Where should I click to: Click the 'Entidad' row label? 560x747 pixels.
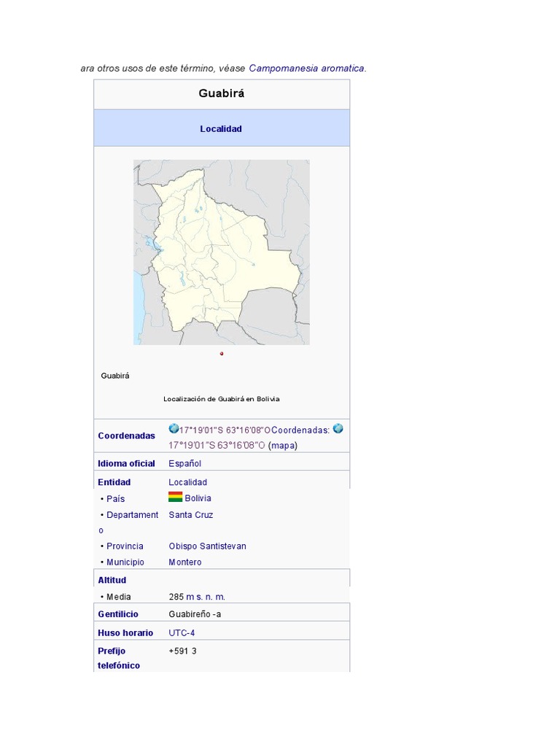point(114,482)
